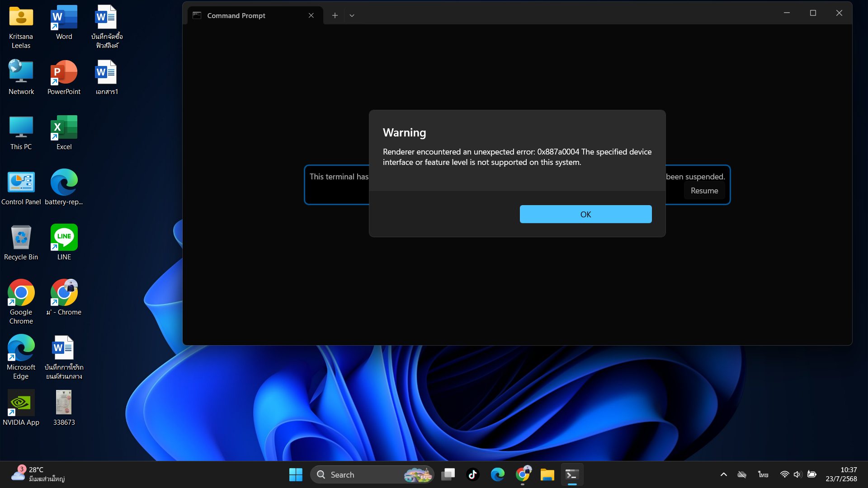
Task: Maximize the Command Prompt window
Action: pos(813,13)
